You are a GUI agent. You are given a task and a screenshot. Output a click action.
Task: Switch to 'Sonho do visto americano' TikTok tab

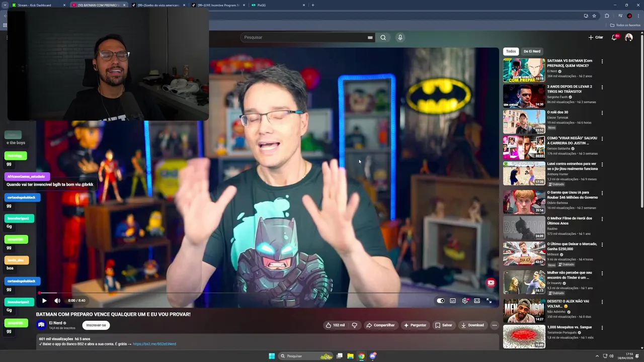[158, 5]
